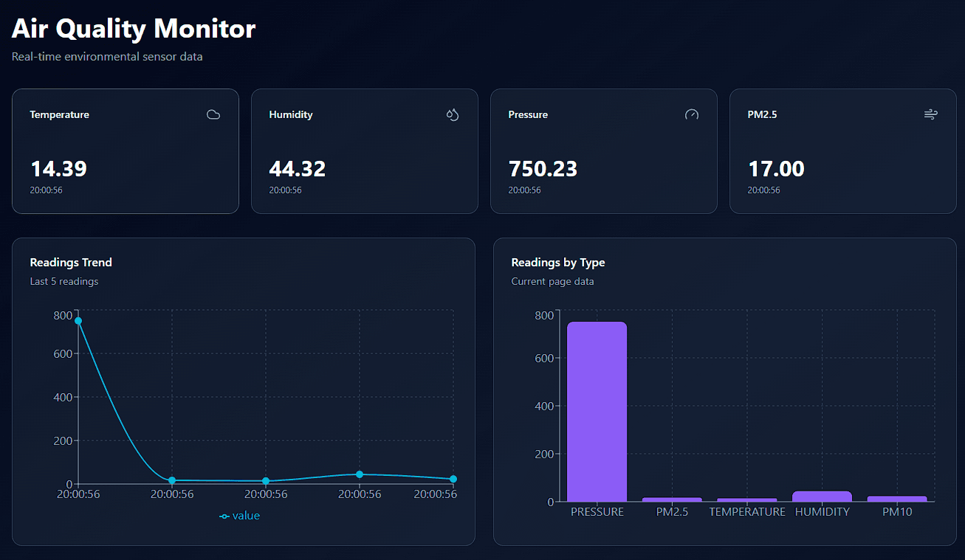Click the droplets icon on Humidity card
The width and height of the screenshot is (965, 560).
pyautogui.click(x=453, y=114)
